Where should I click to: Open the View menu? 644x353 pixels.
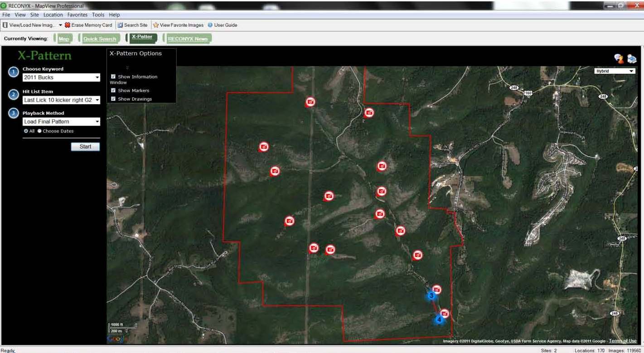pos(20,15)
